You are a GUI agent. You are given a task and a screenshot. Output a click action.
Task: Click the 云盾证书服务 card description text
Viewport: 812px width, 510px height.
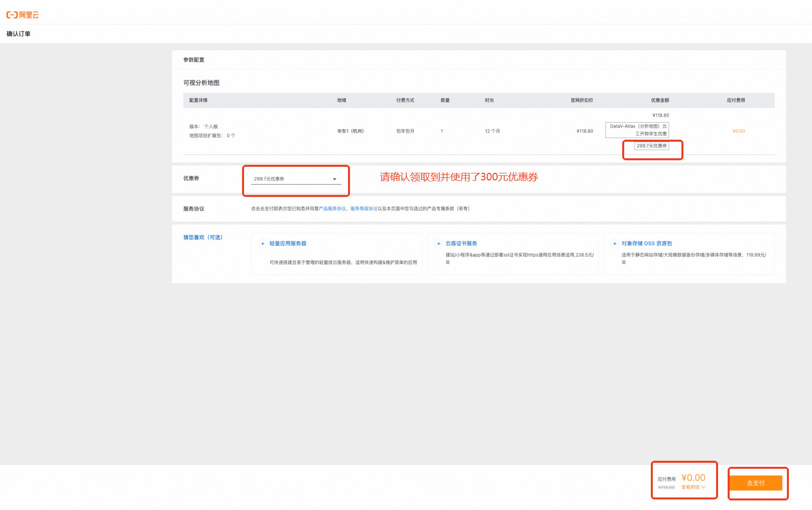[520, 259]
